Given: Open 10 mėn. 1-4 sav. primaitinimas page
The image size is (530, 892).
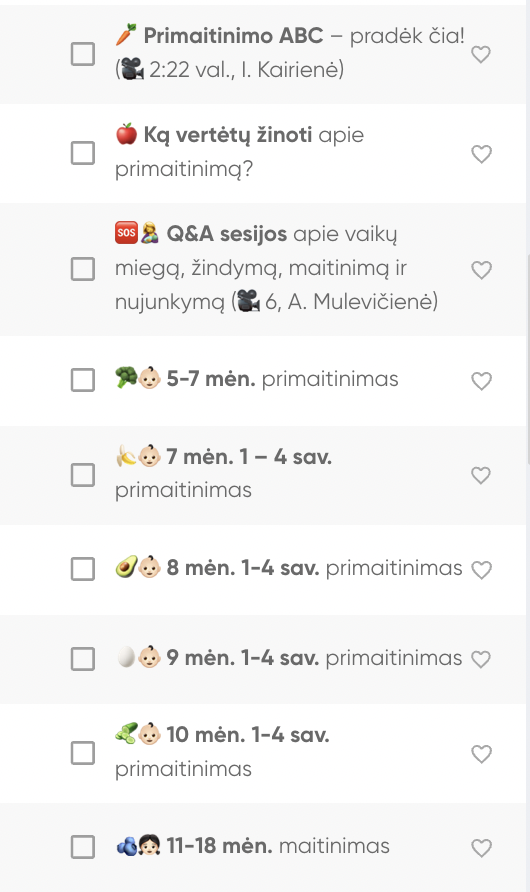Looking at the screenshot, I should coord(222,751).
